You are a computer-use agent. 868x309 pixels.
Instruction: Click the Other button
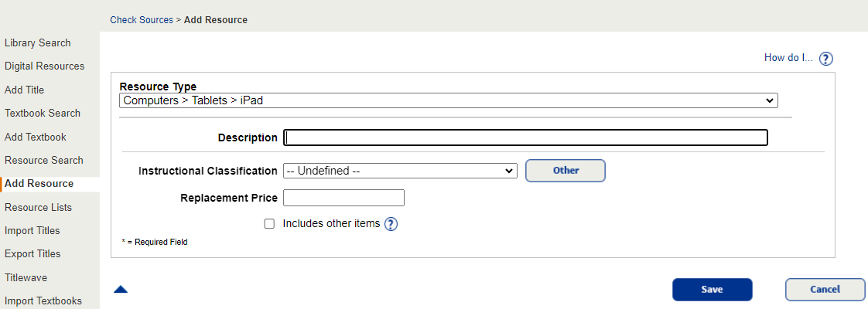(566, 171)
